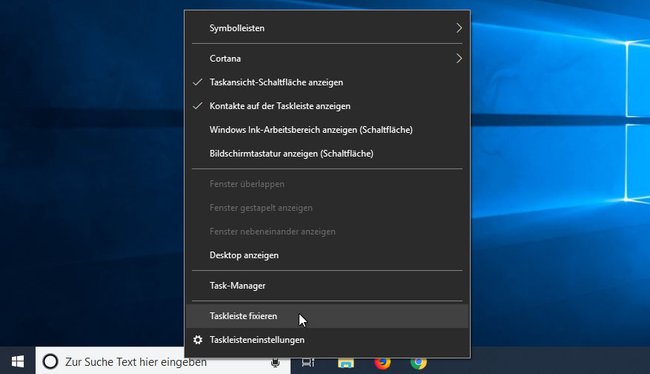Viewport: 650px width, 374px height.
Task: Select Desktop anzeigen
Action: 327,255
